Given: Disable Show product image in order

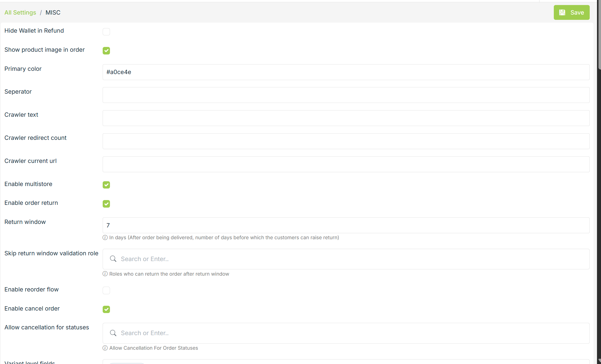Looking at the screenshot, I should coord(106,50).
